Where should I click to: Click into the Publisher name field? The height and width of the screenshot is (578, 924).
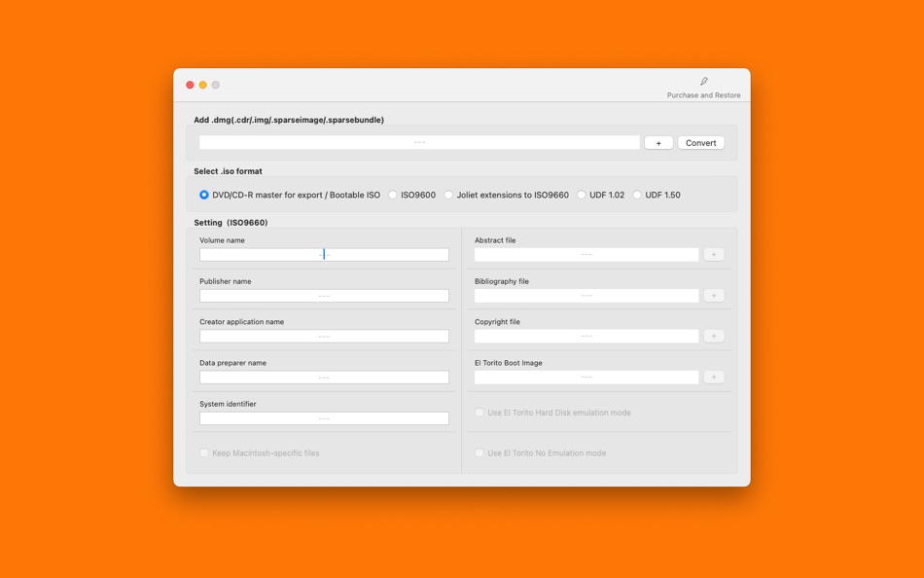324,296
